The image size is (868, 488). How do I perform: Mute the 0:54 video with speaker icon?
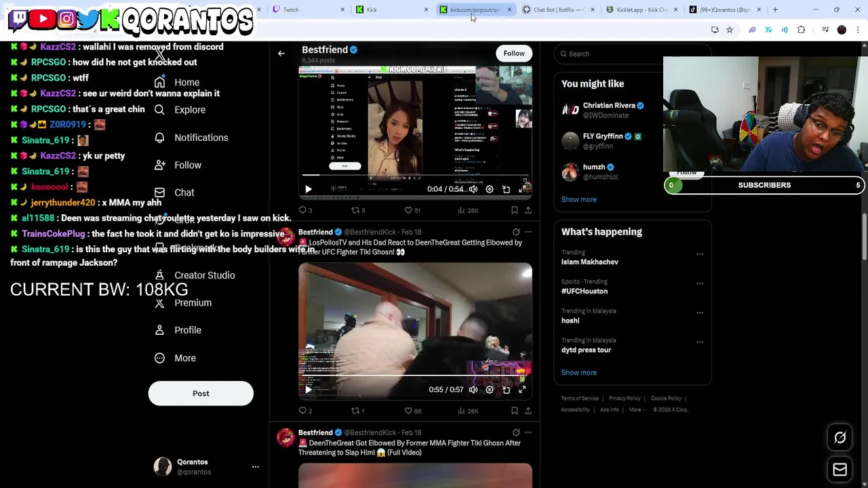point(473,190)
